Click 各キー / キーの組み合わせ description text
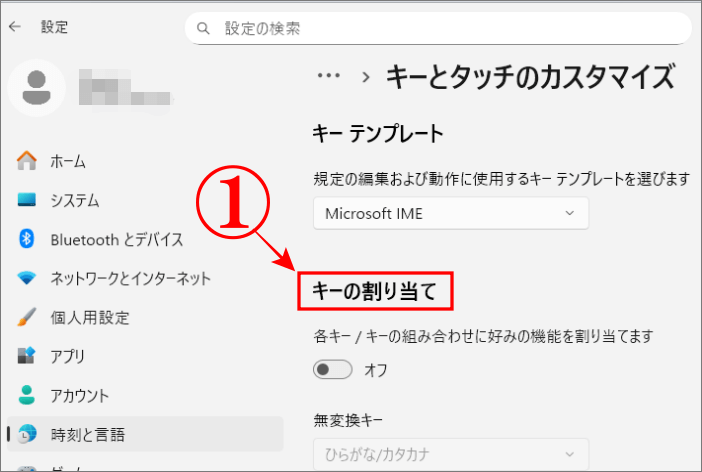The image size is (702, 472). 483,336
